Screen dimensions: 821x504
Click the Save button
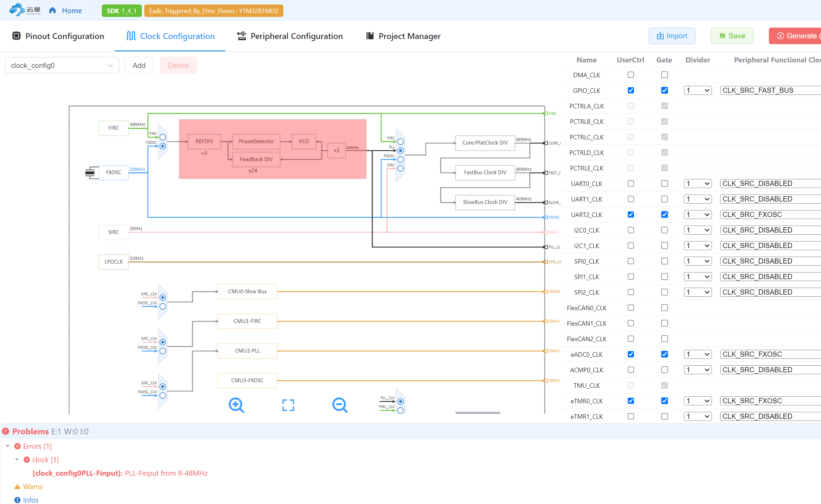[732, 36]
